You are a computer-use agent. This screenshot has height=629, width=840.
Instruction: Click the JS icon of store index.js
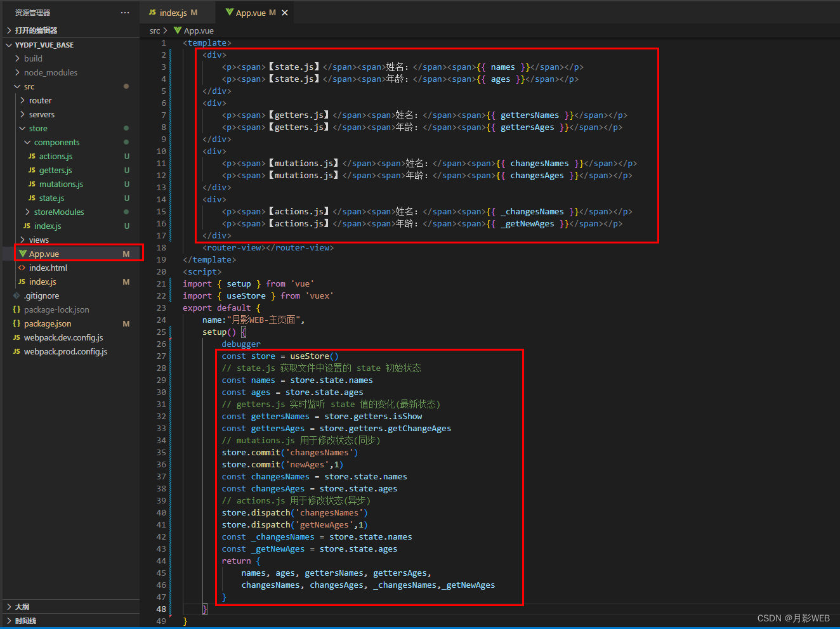[x=27, y=226]
